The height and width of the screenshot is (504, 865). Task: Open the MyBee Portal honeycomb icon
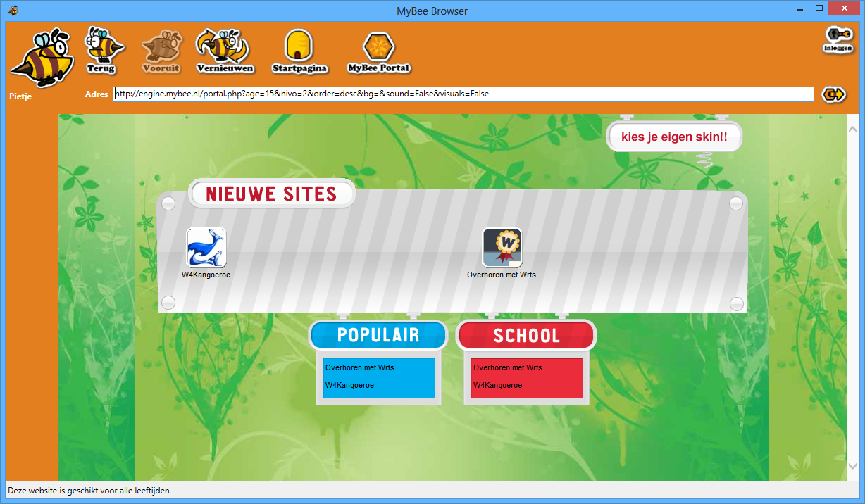[379, 51]
